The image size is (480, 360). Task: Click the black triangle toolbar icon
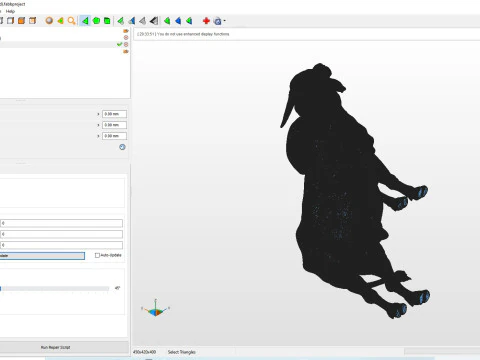(154, 21)
